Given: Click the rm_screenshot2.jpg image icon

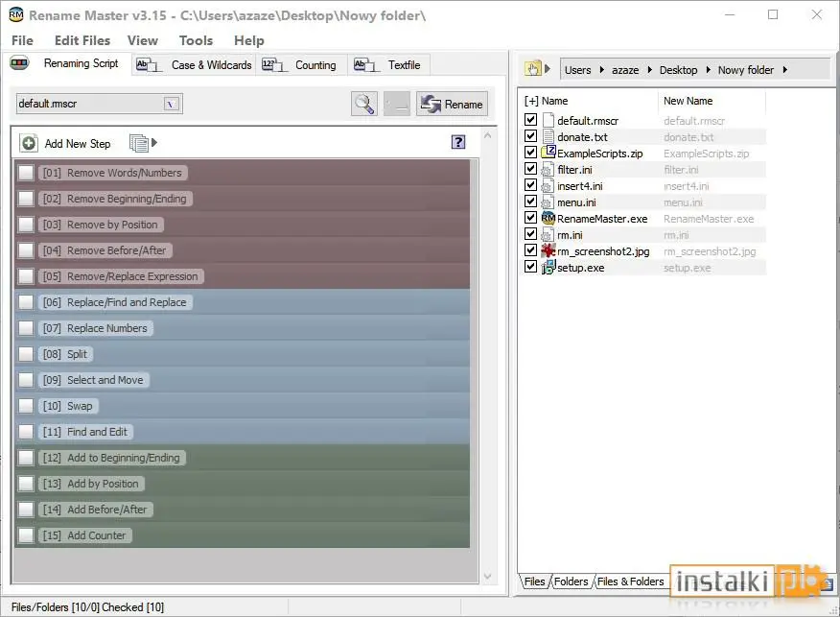Looking at the screenshot, I should coord(548,250).
